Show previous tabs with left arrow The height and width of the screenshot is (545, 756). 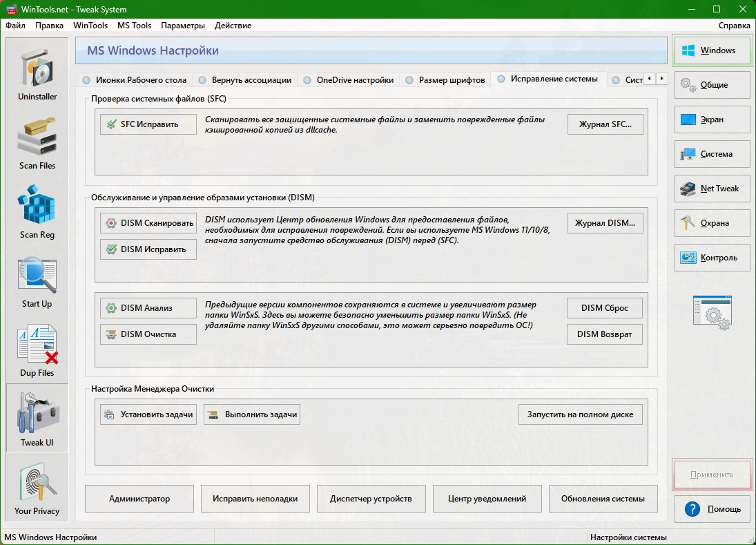coord(650,79)
